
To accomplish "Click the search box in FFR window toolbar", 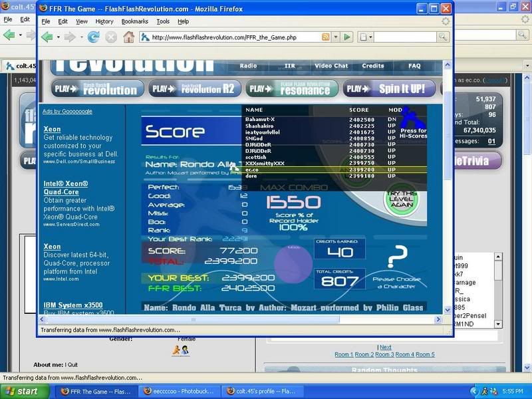I will pyautogui.click(x=405, y=37).
